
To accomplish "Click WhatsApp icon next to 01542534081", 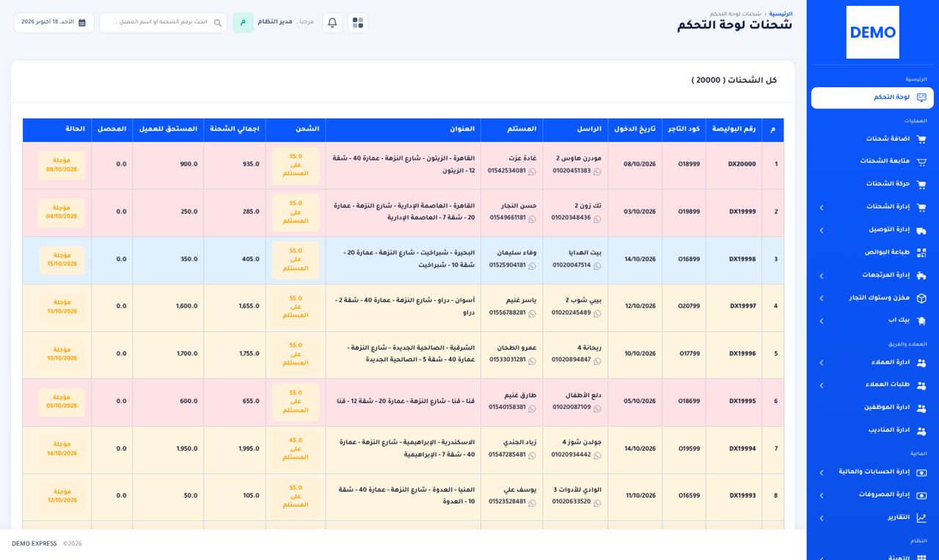I will pos(532,171).
